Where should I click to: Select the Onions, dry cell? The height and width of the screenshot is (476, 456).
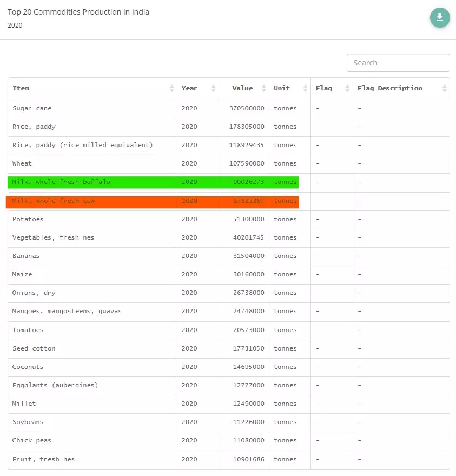pyautogui.click(x=92, y=293)
